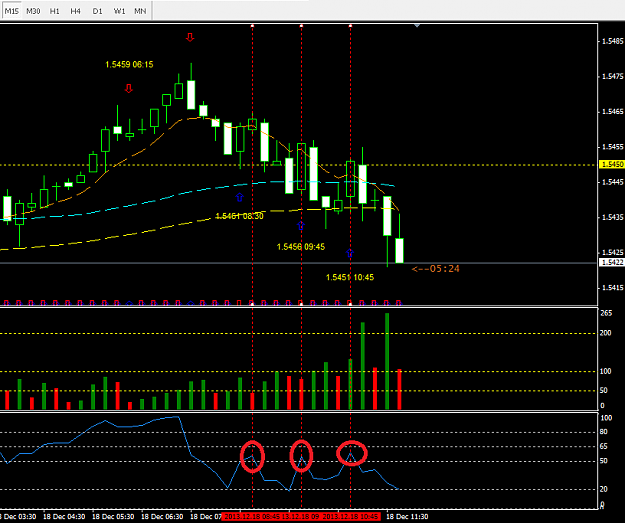Click the 200 level label in volume pane
Screen dimensions: 625x523
[606, 333]
